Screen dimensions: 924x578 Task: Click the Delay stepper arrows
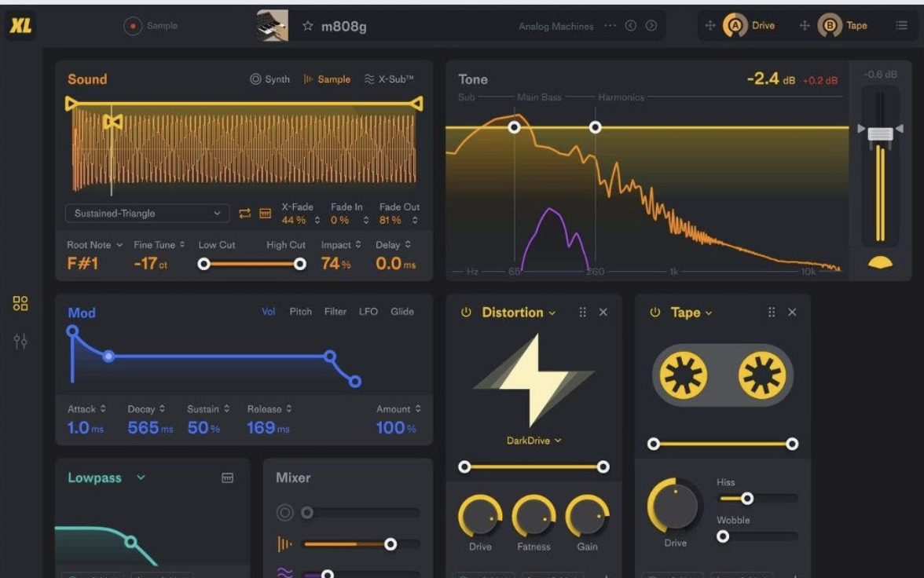coord(408,244)
